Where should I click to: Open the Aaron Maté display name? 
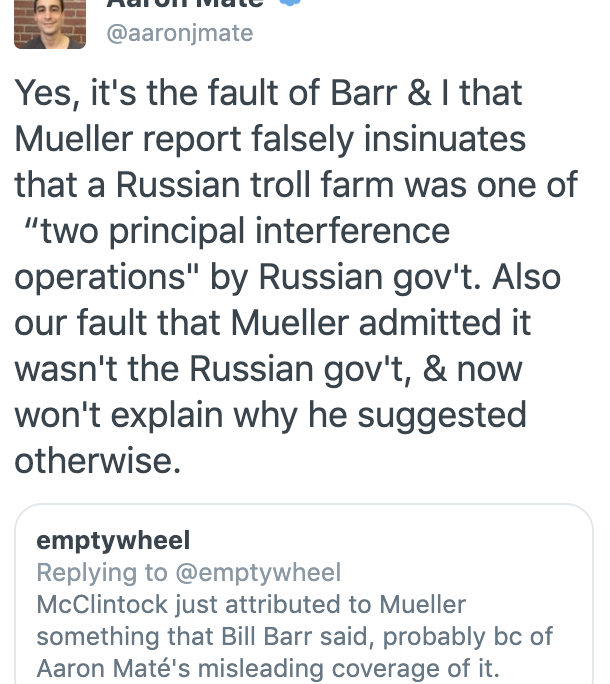pyautogui.click(x=185, y=3)
